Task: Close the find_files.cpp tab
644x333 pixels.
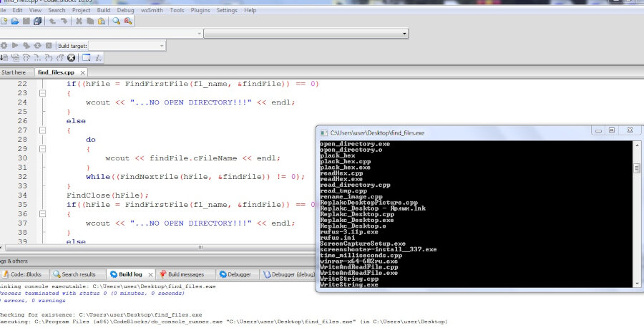Action: [x=82, y=73]
